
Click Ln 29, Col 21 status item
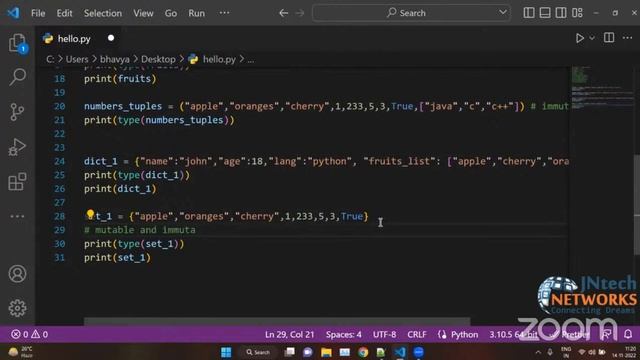289,334
